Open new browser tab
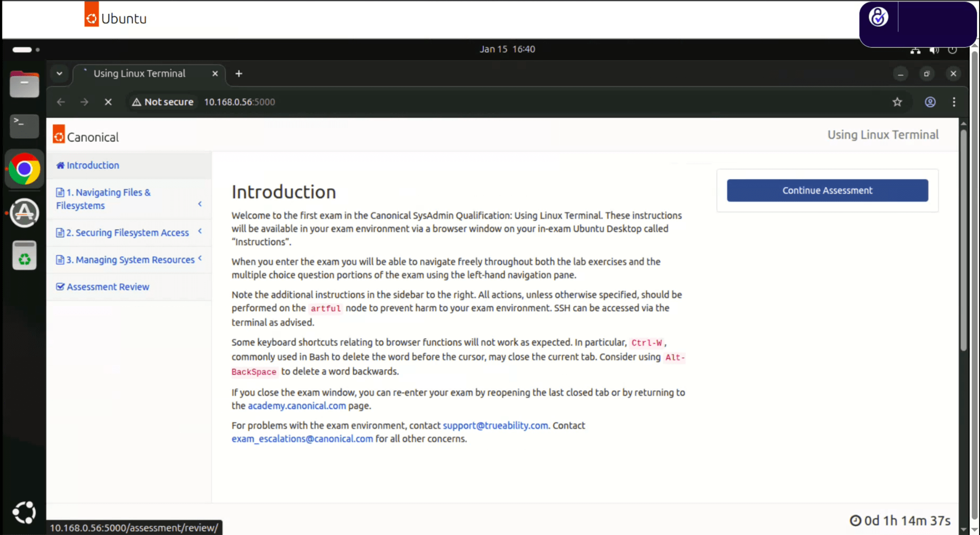Screen dimensions: 980x535 tap(239, 73)
